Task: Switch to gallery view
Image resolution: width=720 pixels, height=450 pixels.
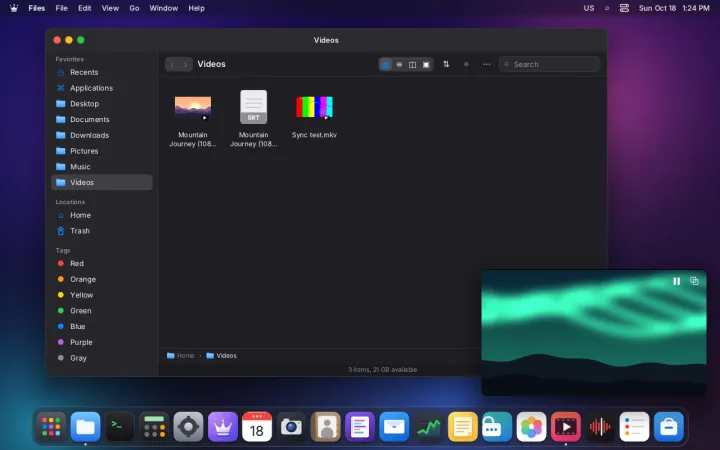Action: [x=426, y=64]
